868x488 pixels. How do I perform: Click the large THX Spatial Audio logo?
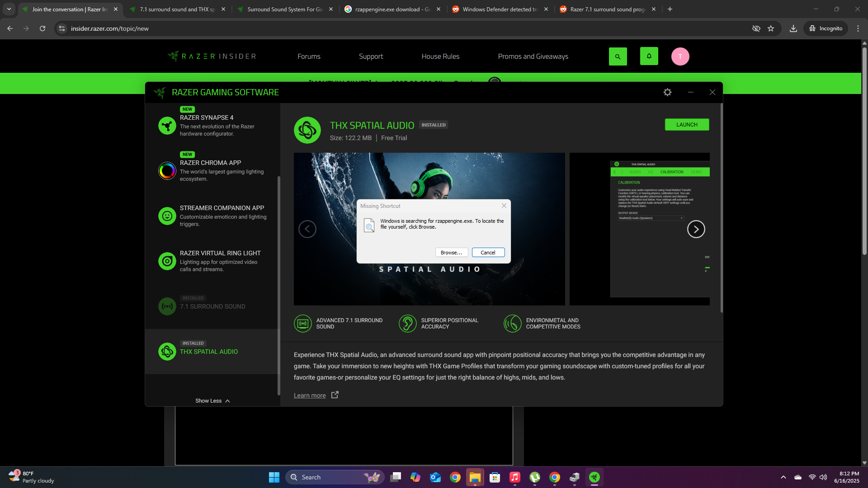click(307, 130)
